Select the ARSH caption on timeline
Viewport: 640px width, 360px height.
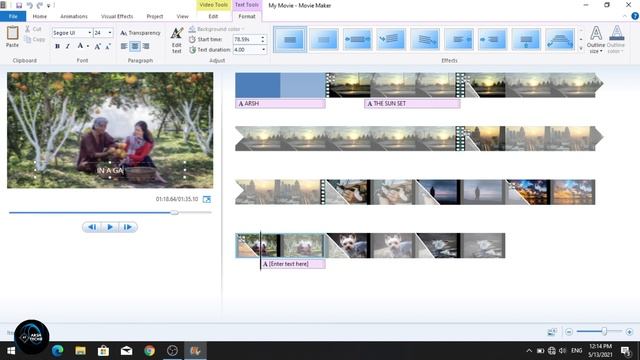[280, 104]
